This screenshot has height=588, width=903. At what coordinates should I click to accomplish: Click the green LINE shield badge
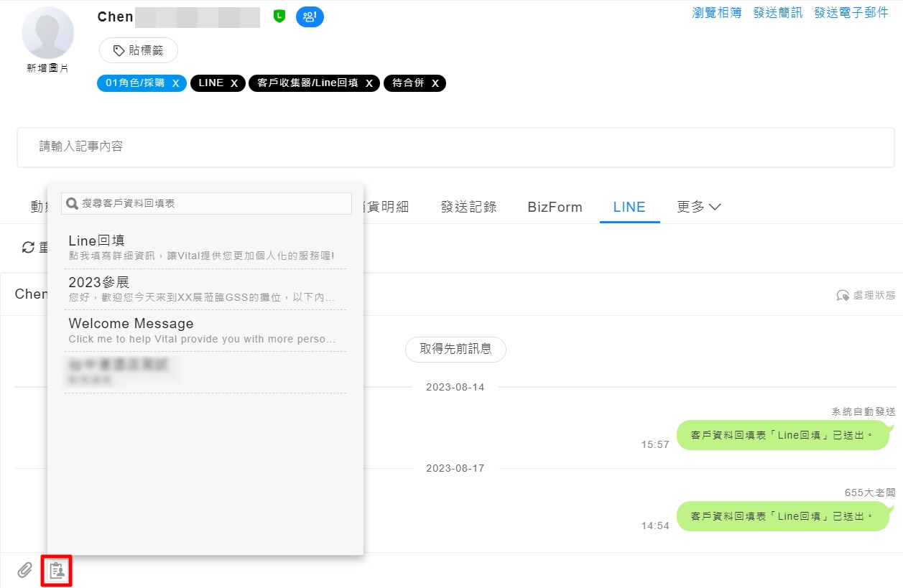(x=279, y=17)
